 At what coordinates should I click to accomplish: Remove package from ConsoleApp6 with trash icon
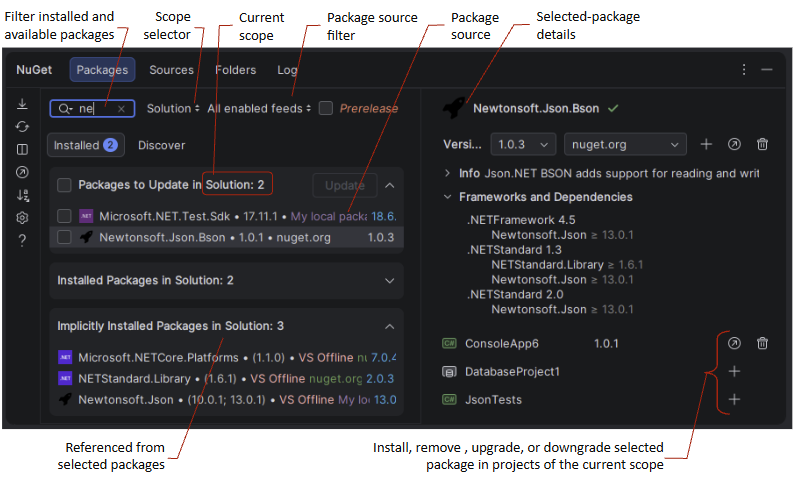(x=762, y=344)
